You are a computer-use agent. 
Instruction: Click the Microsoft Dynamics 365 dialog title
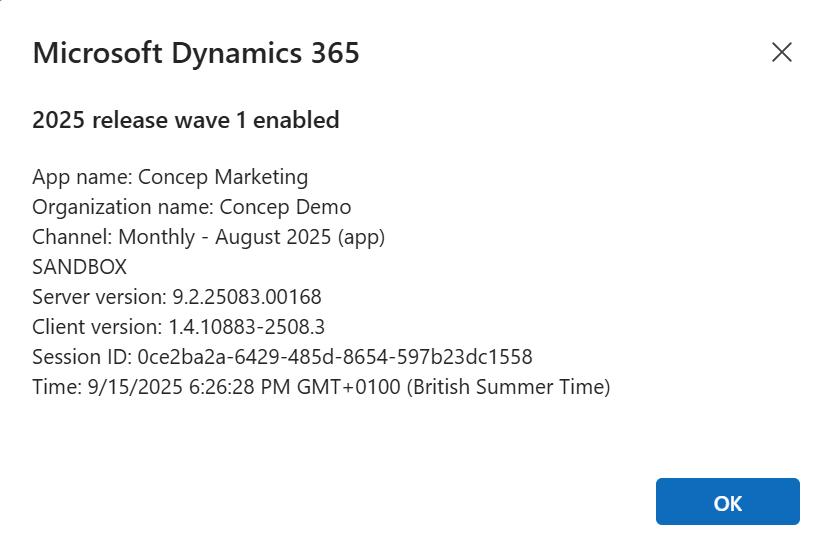point(196,53)
